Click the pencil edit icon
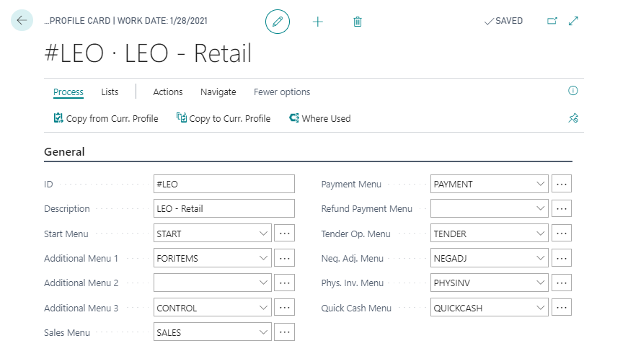The height and width of the screenshot is (364, 628). coord(278,22)
